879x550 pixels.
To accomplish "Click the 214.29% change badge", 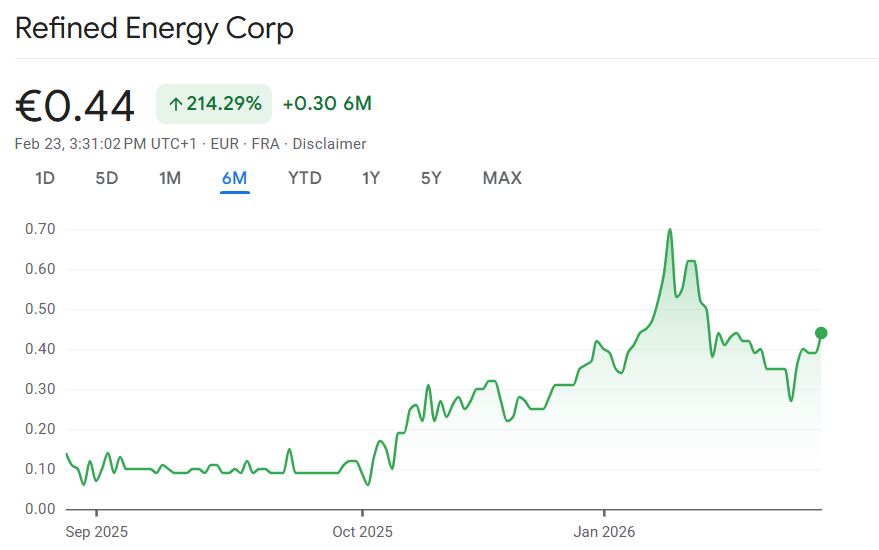I will (214, 104).
